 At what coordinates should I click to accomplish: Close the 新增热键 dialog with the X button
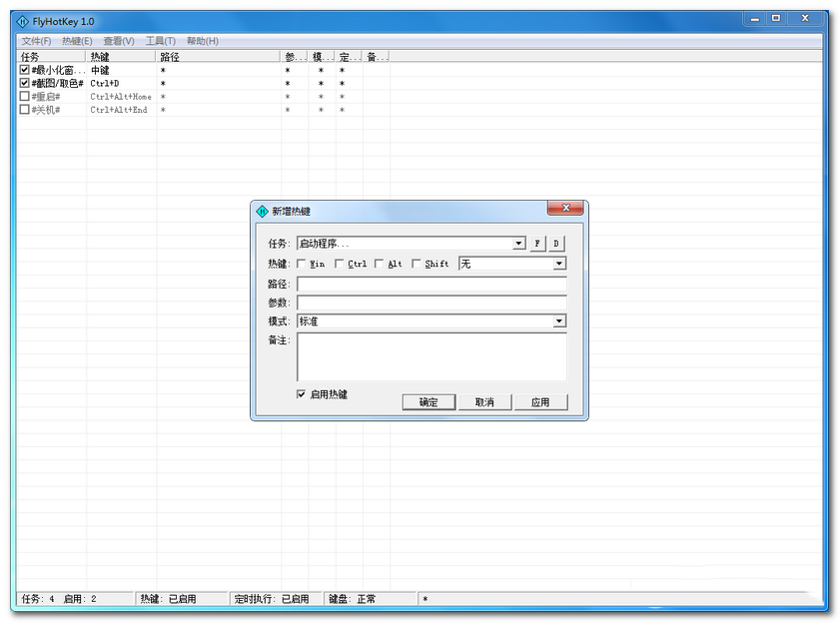(565, 209)
